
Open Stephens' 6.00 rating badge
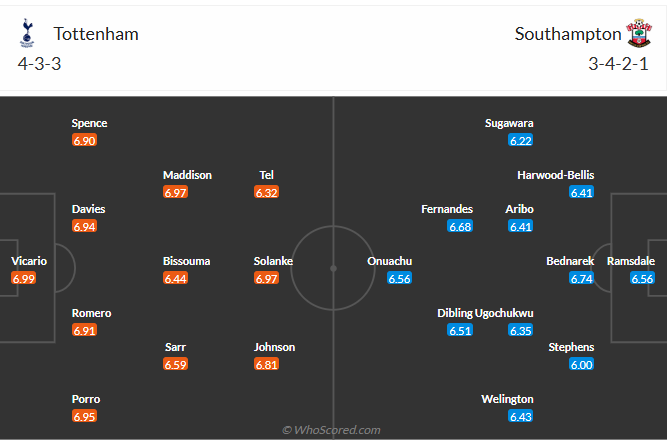(x=582, y=365)
